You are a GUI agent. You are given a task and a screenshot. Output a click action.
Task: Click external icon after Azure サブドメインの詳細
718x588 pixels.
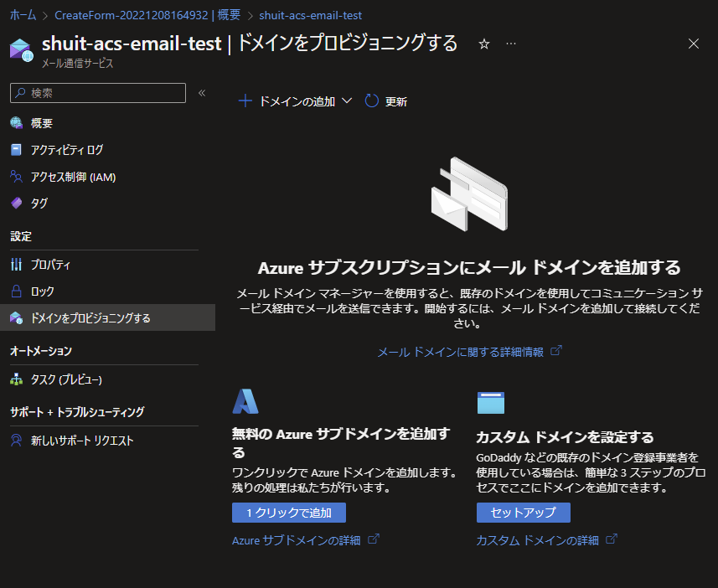(x=374, y=539)
